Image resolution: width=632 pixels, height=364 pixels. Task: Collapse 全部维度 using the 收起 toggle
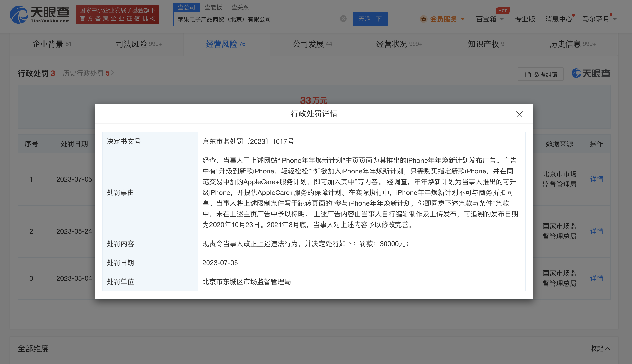[600, 348]
